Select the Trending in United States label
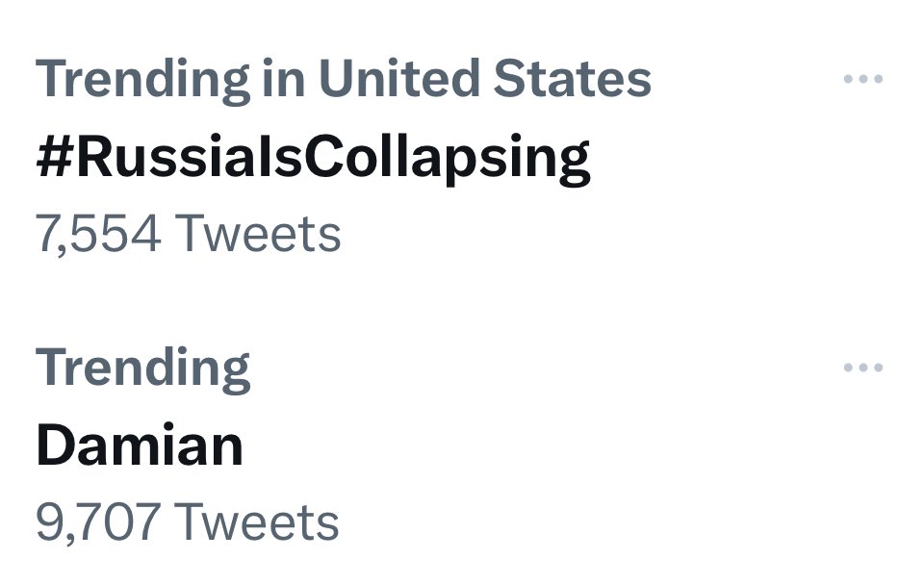 344,80
